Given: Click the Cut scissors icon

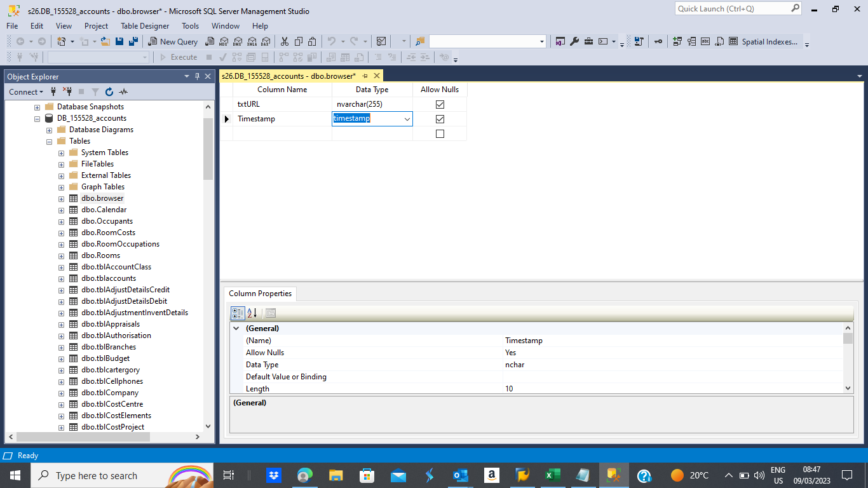Looking at the screenshot, I should pyautogui.click(x=284, y=41).
